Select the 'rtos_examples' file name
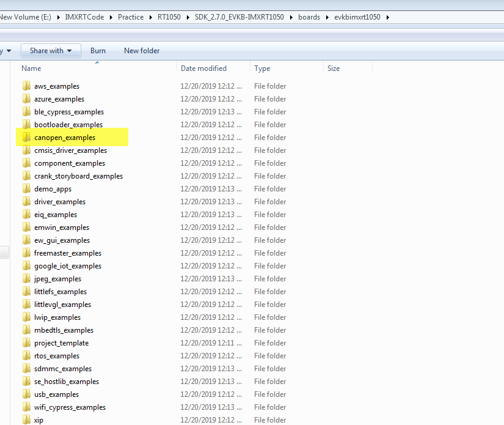The width and height of the screenshot is (504, 425). coord(57,356)
